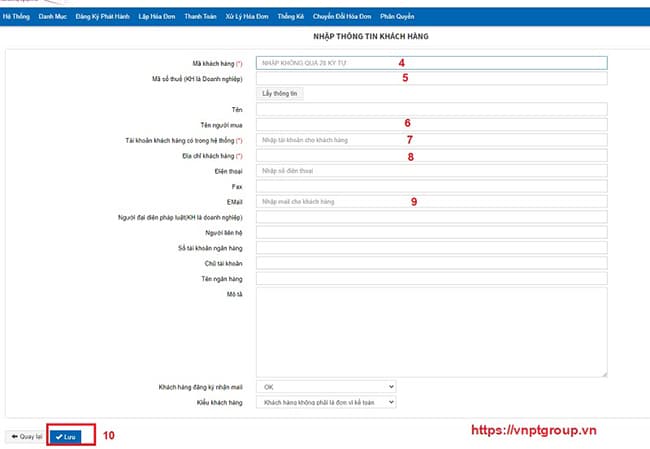Focus the Điện thoại input field
This screenshot has width=650, height=449.
click(431, 171)
